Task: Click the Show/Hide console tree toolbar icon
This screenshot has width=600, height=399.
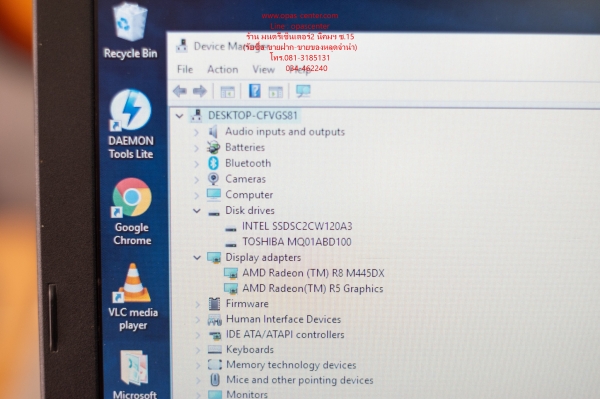Action: [x=228, y=92]
